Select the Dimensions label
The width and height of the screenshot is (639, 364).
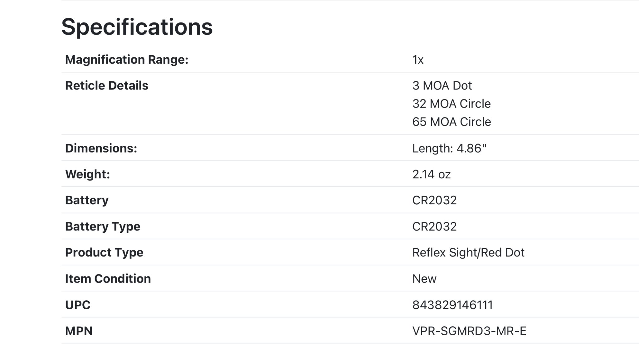tap(101, 148)
